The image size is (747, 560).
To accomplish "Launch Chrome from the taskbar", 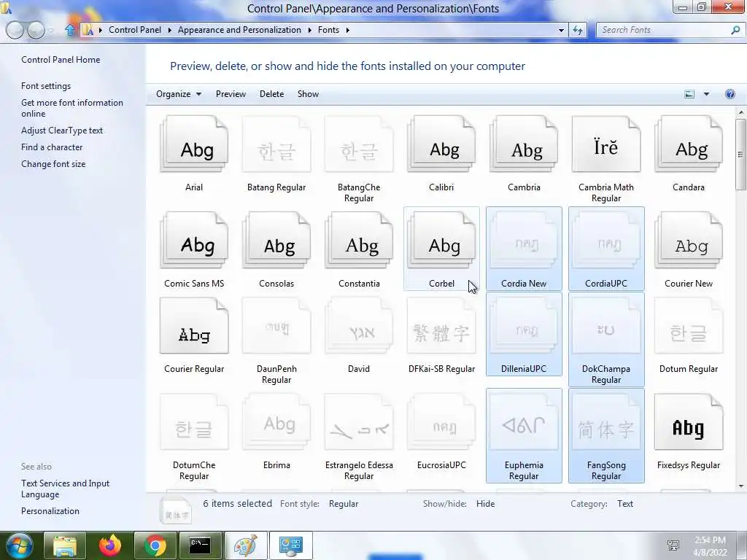I will point(155,545).
